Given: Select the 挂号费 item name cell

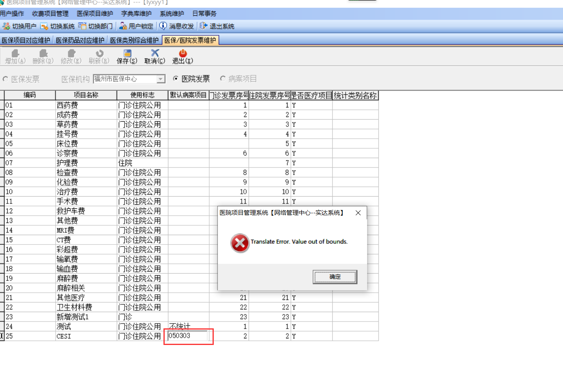Looking at the screenshot, I should click(x=86, y=134).
